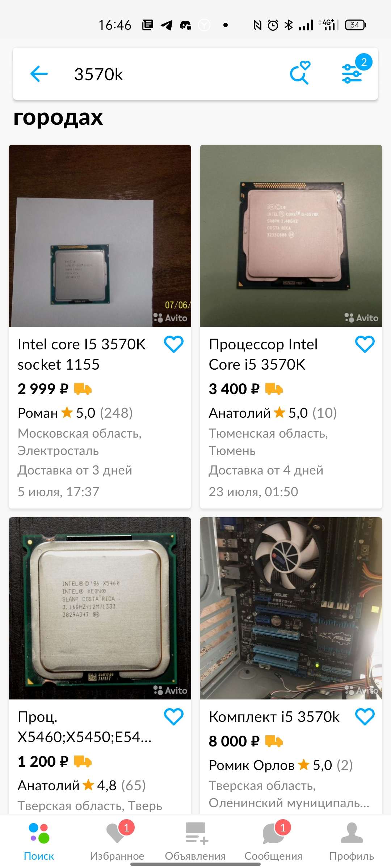
Task: Open the Сообщения tab
Action: 273,842
